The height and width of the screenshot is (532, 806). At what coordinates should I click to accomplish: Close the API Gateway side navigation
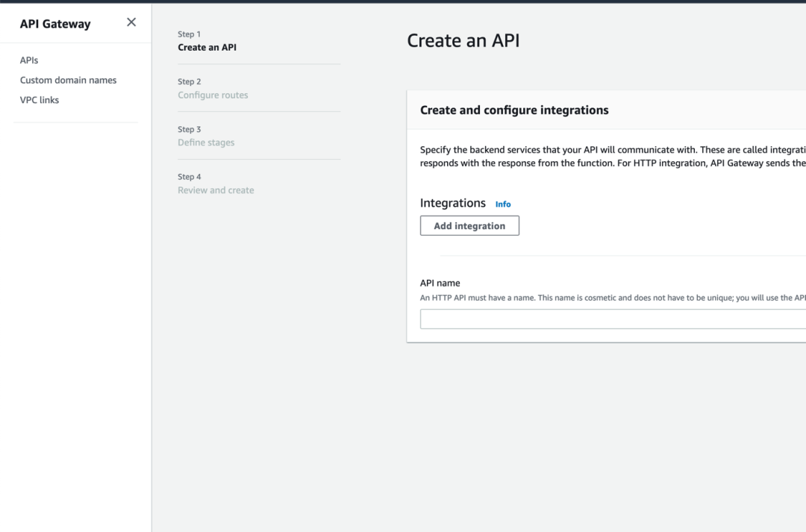(x=131, y=22)
